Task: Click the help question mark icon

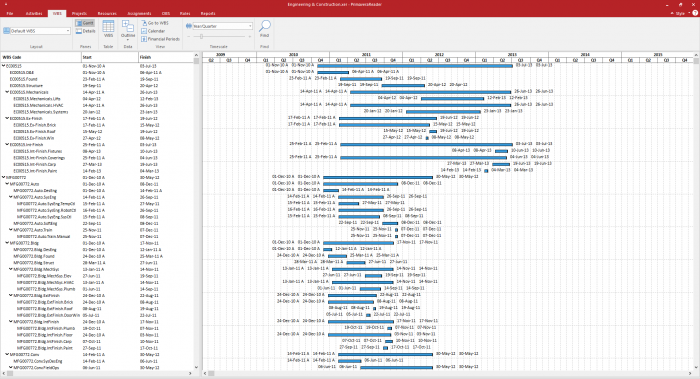Action: (x=695, y=13)
